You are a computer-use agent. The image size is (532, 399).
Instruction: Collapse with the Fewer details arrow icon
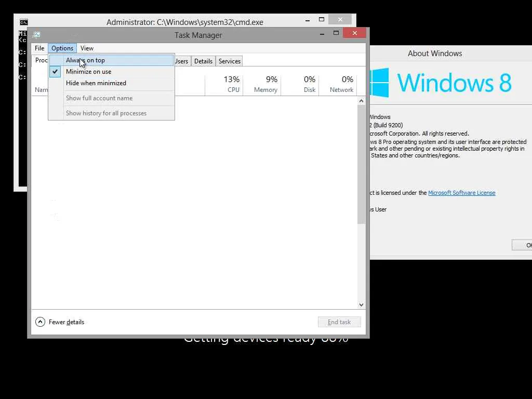[x=40, y=322]
